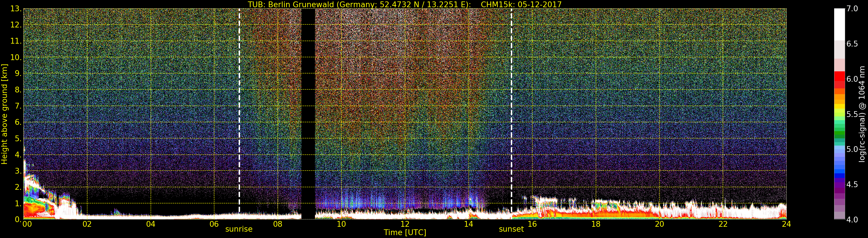
Task: Click the 24 tick on the time axis
Action: [786, 224]
